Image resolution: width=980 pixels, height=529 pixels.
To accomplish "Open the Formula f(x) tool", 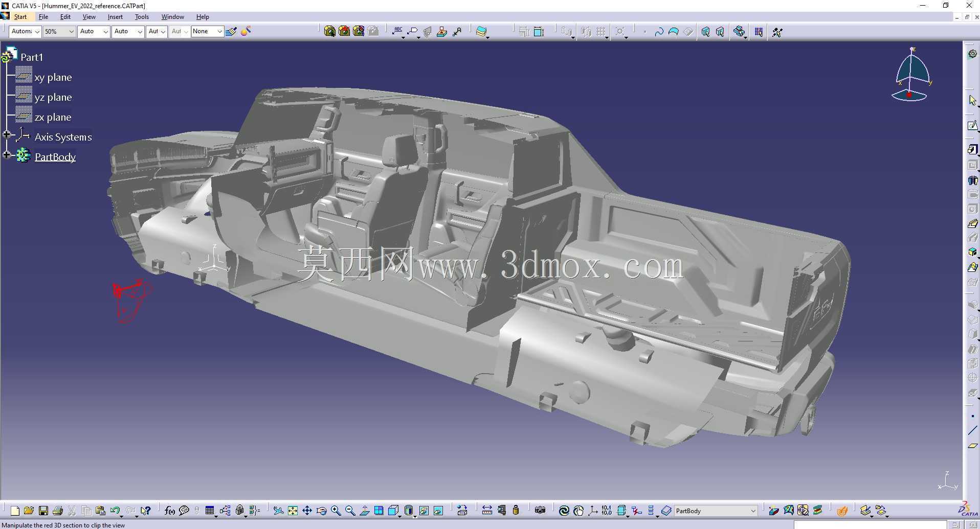I will (x=170, y=511).
